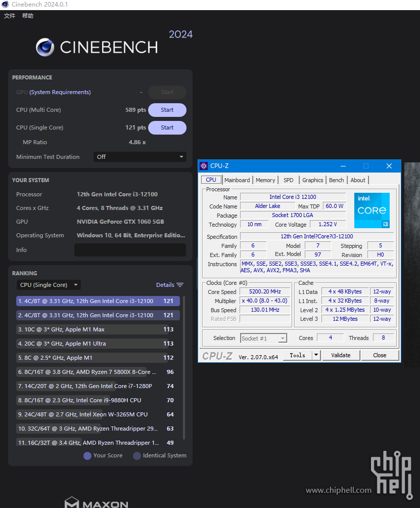Start the CPU (Single Core) test
Viewport: 420px width, 508px height.
point(167,128)
